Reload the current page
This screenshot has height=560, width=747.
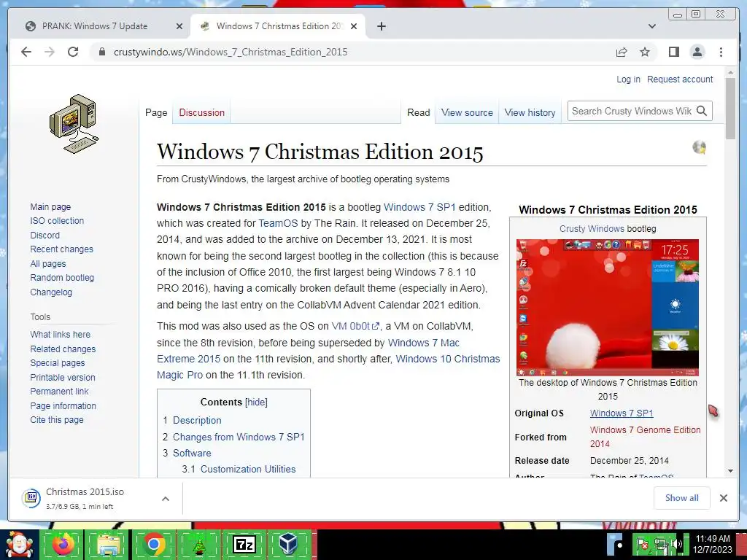73,52
